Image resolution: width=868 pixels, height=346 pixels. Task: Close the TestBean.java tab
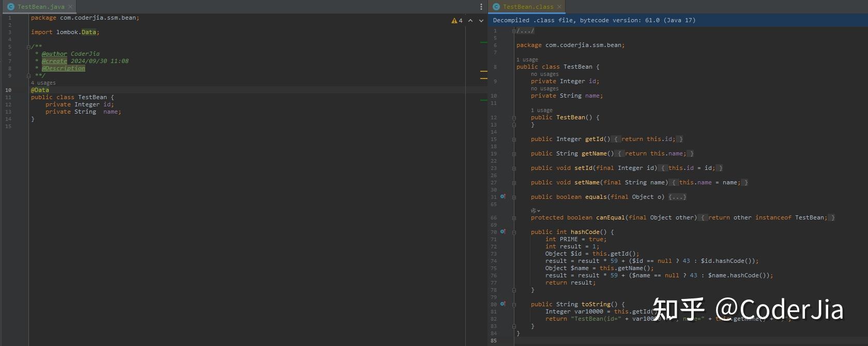(71, 7)
